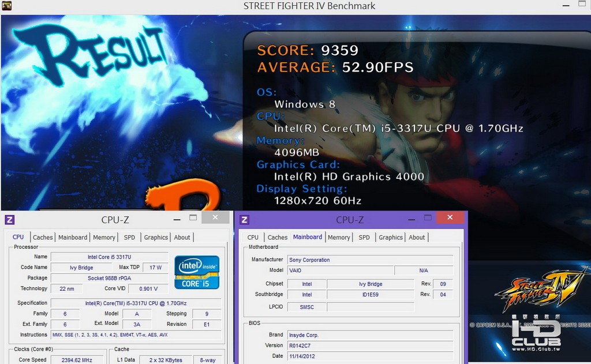Viewport: 591px width, 364px height.
Task: Click the motherboard Model field 'VAIO'
Action: (341, 271)
